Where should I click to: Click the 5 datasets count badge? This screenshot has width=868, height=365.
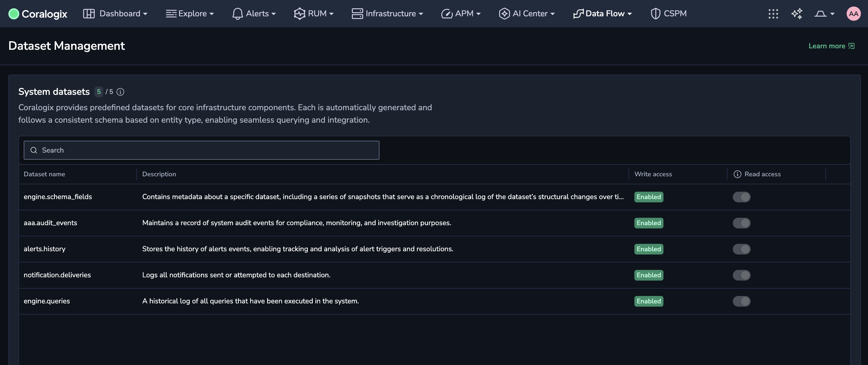(99, 92)
